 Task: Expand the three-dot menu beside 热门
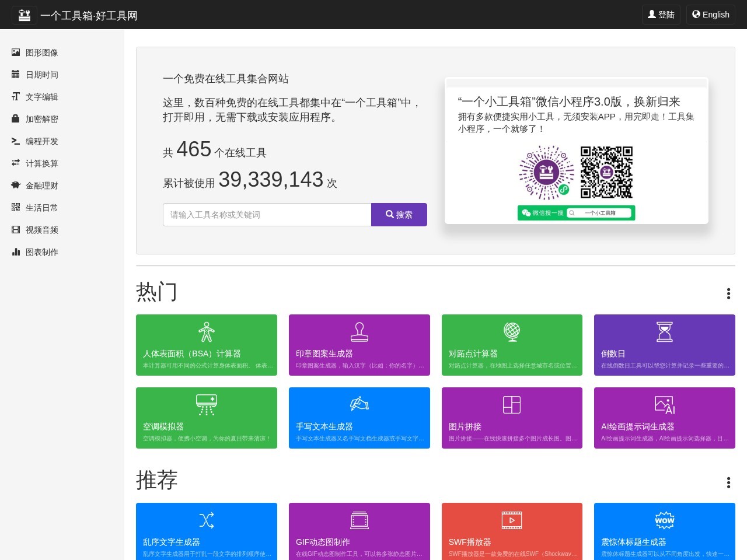(728, 293)
